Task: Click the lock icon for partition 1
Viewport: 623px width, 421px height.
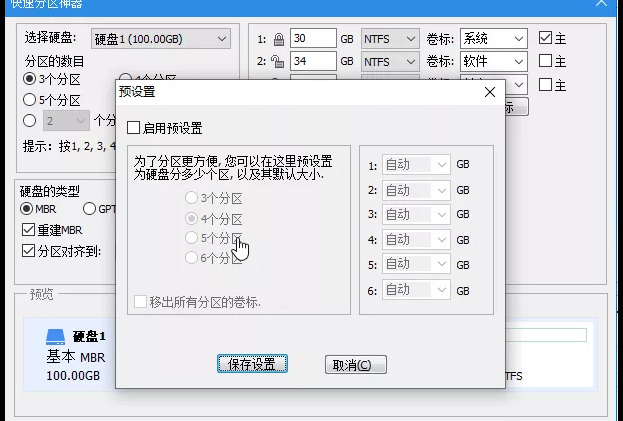Action: point(279,39)
